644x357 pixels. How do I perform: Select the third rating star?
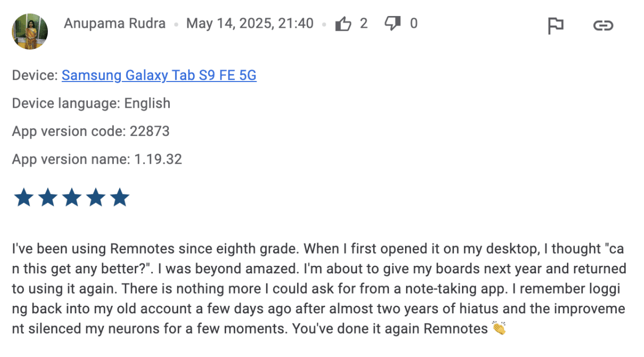[x=72, y=198]
